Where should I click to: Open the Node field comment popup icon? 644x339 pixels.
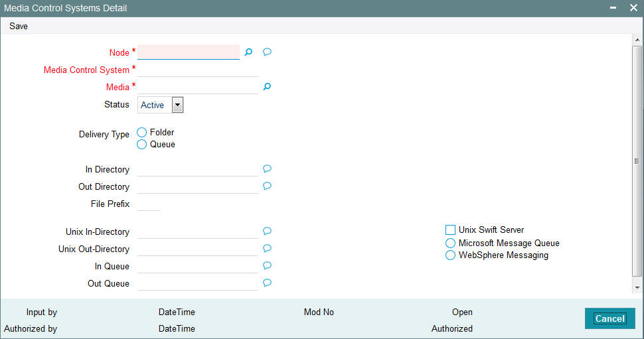click(267, 52)
